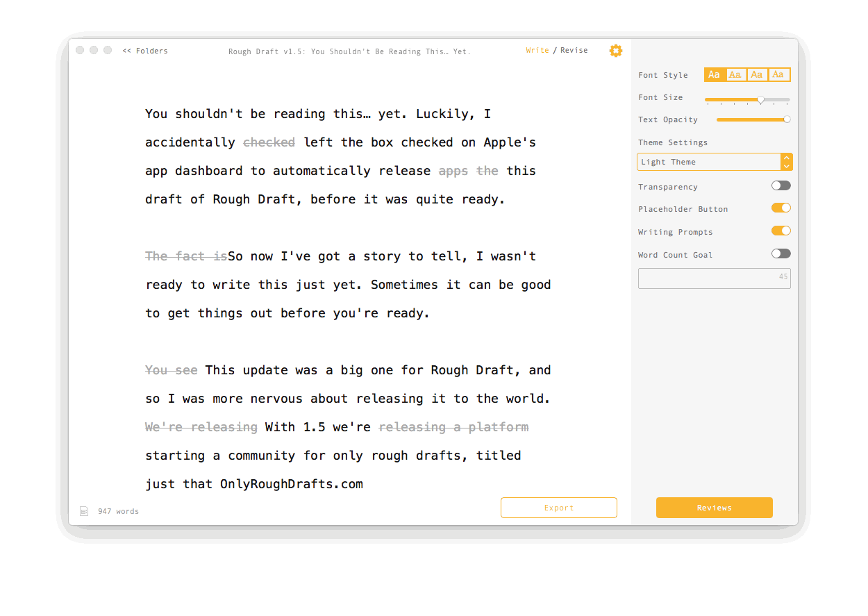
Task: Turn off Writing Prompts toggle
Action: [781, 231]
